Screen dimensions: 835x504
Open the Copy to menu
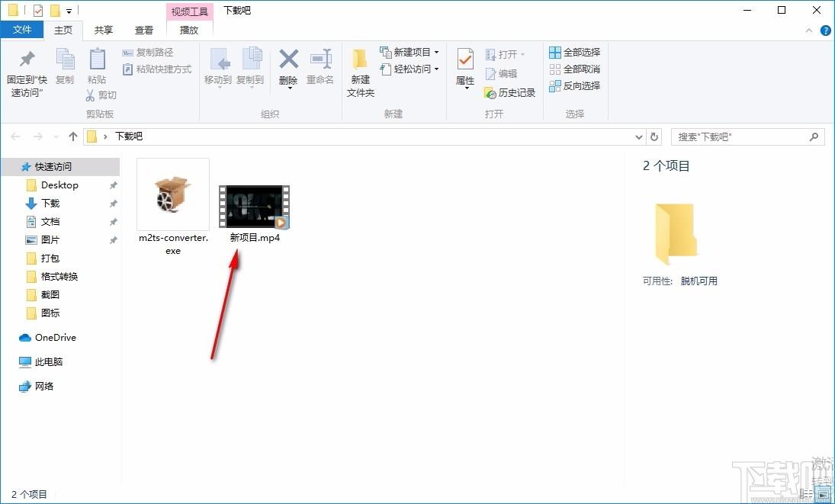pos(250,68)
